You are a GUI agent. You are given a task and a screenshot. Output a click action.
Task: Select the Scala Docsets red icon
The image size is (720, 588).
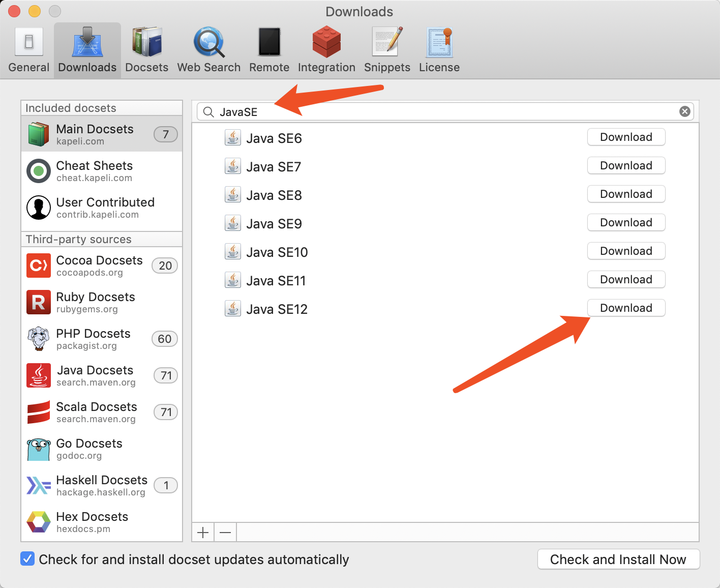[39, 412]
